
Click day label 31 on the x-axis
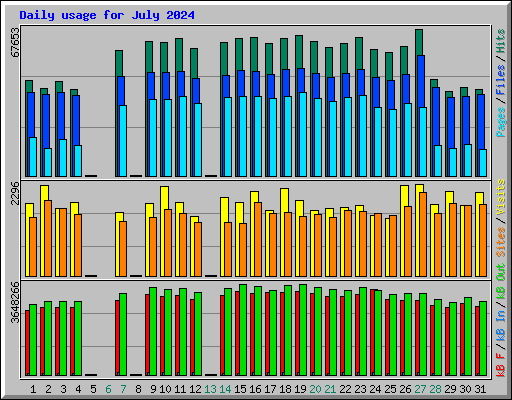click(480, 389)
